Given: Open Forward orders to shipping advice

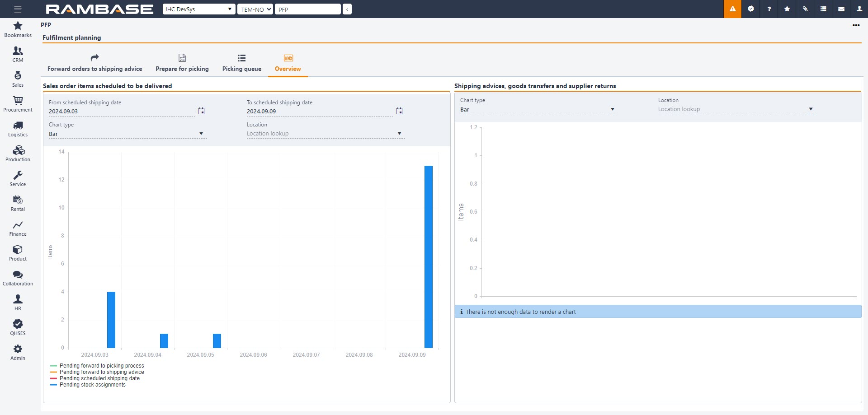Looking at the screenshot, I should click(x=94, y=63).
